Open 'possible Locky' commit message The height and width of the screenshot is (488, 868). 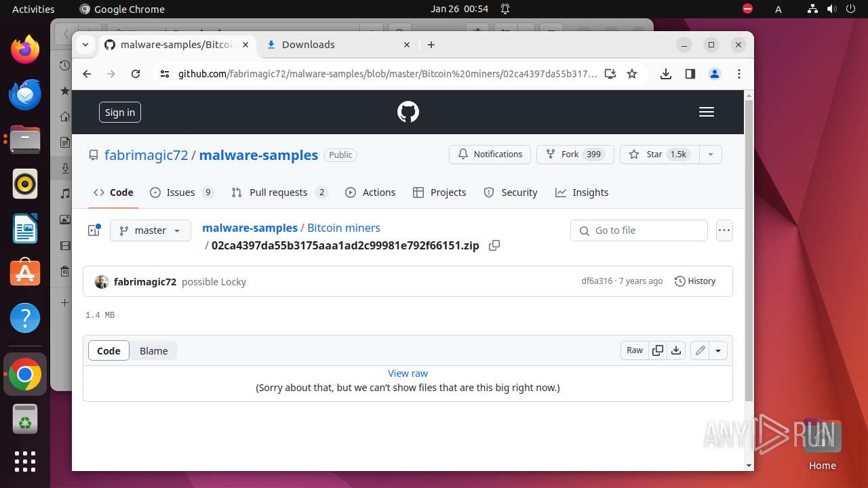[x=214, y=282]
